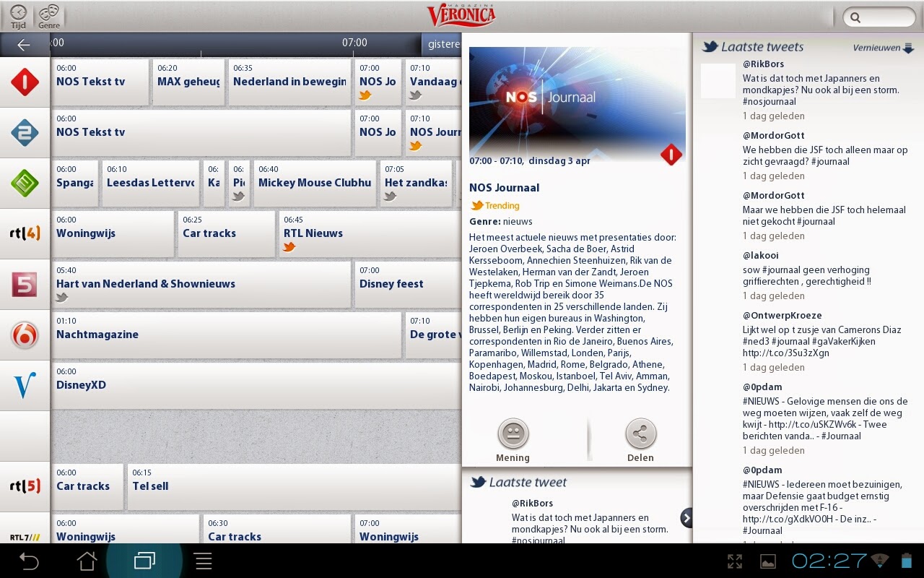Select the RTL 4 channel logo
Image resolution: width=924 pixels, height=578 pixels.
click(x=25, y=234)
